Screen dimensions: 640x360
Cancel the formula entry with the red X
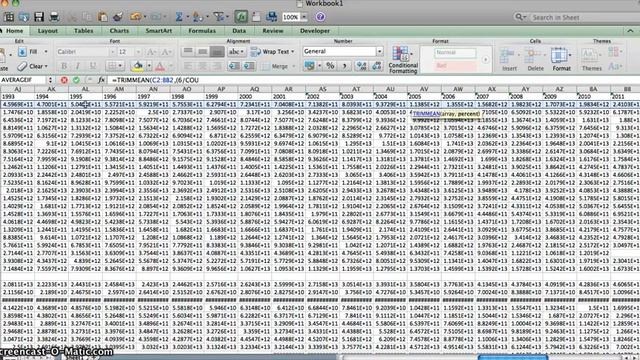64,80
